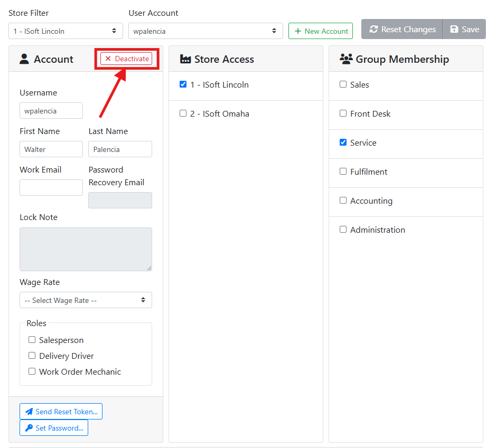Open the User Account dropdown

(x=205, y=31)
